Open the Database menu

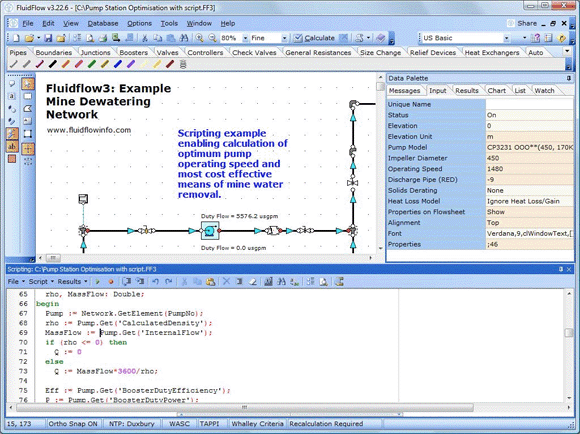click(103, 23)
